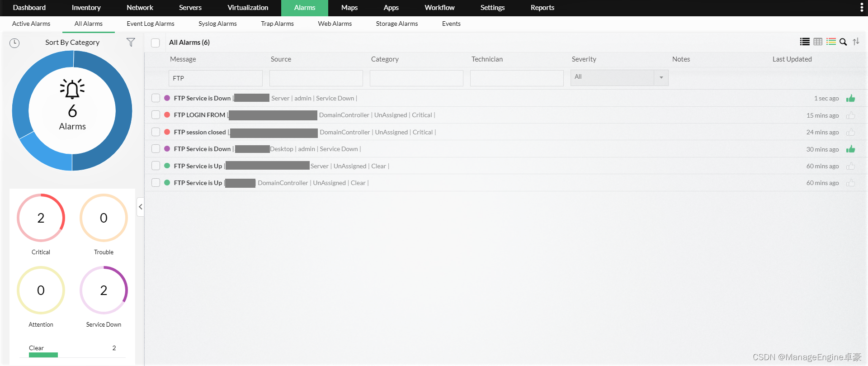Switch to list view icon
The image size is (868, 366).
tap(805, 42)
